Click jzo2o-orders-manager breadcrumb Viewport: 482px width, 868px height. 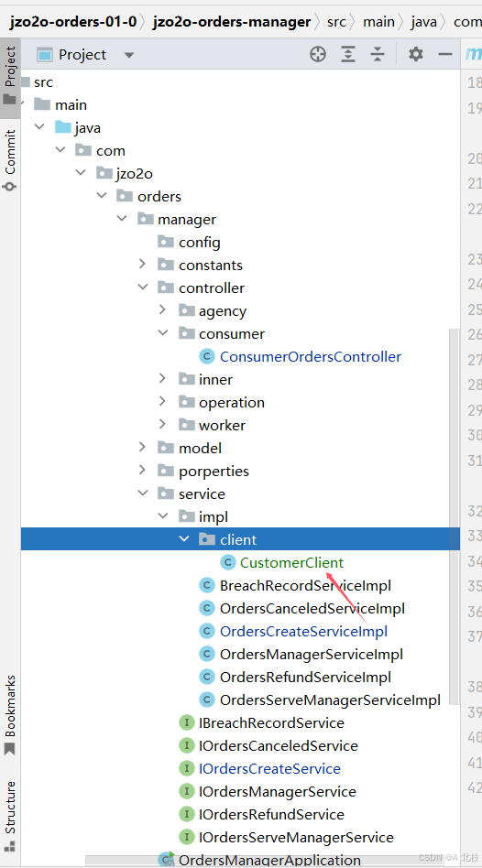pyautogui.click(x=232, y=22)
